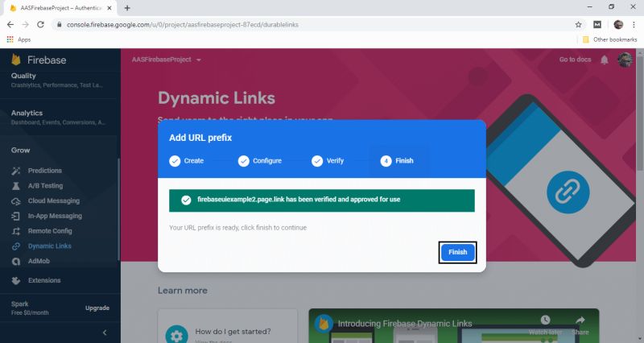The width and height of the screenshot is (644, 343).
Task: Expand the Quality section
Action: 57,80
